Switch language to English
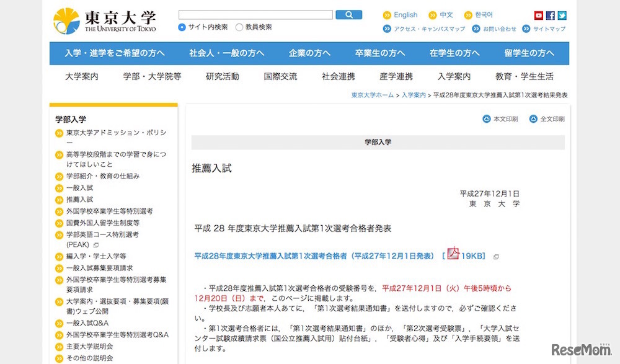 (405, 15)
